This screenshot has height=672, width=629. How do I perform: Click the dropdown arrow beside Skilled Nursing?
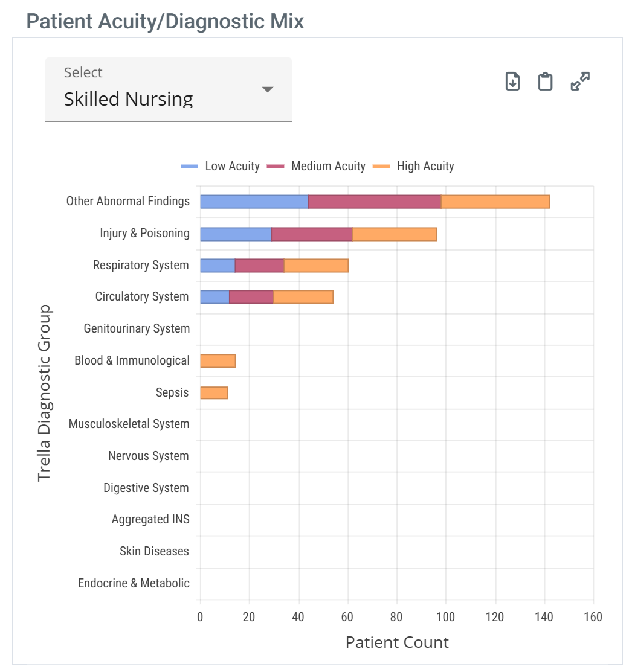[268, 89]
